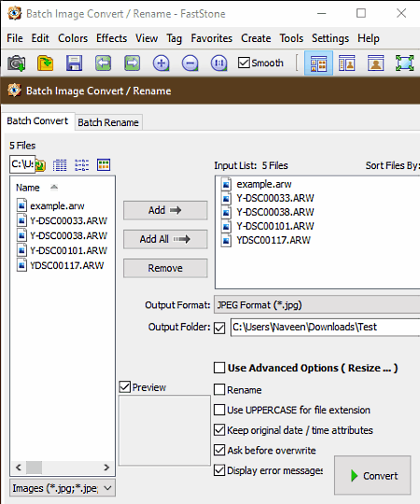Viewport: 420px width, 504px height.
Task: Go to the next image arrow icon
Action: (133, 63)
